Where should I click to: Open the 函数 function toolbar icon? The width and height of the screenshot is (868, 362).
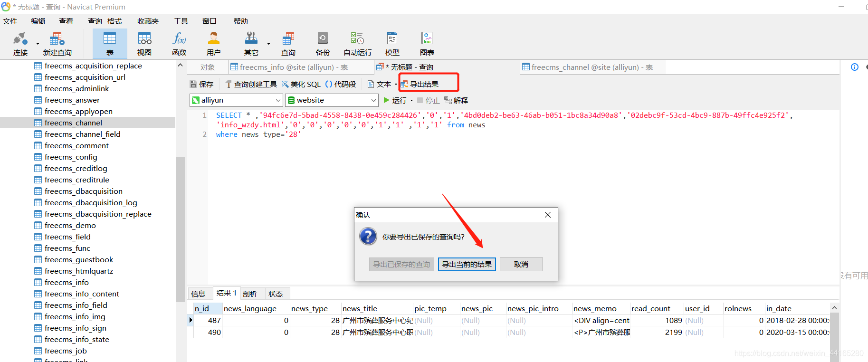(179, 44)
